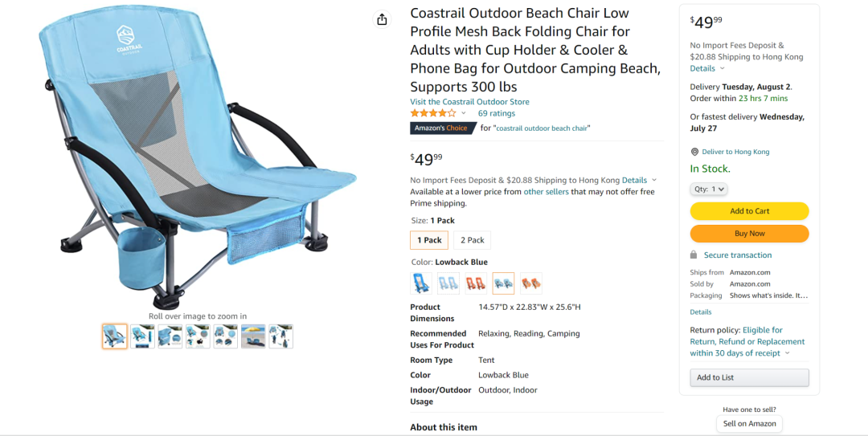This screenshot has width=868, height=436.
Task: Visit the Coastrail Outdoor Store link
Action: [x=469, y=102]
